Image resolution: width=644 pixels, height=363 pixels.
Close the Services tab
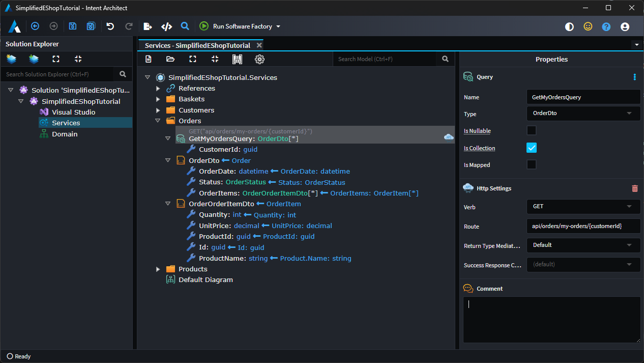coord(259,45)
